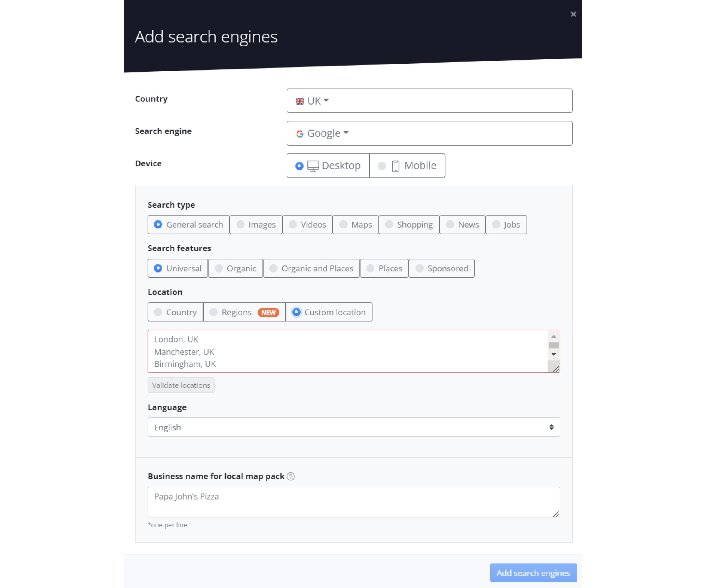Viewport: 706px width, 588px height.
Task: Click the scroll down arrow in locations box
Action: click(553, 354)
